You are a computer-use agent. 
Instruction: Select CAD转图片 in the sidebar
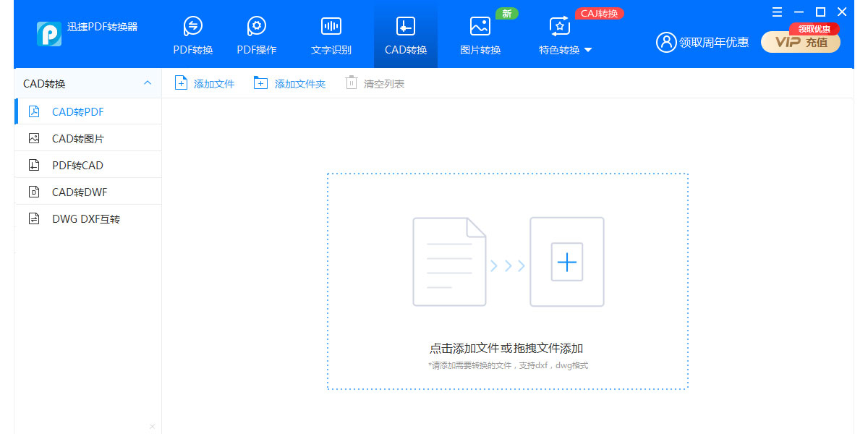click(x=80, y=137)
